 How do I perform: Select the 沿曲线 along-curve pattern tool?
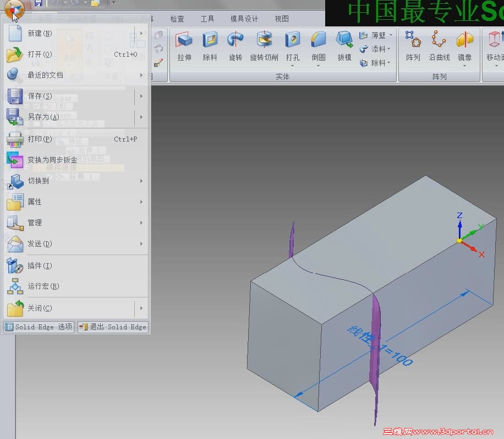pos(439,46)
